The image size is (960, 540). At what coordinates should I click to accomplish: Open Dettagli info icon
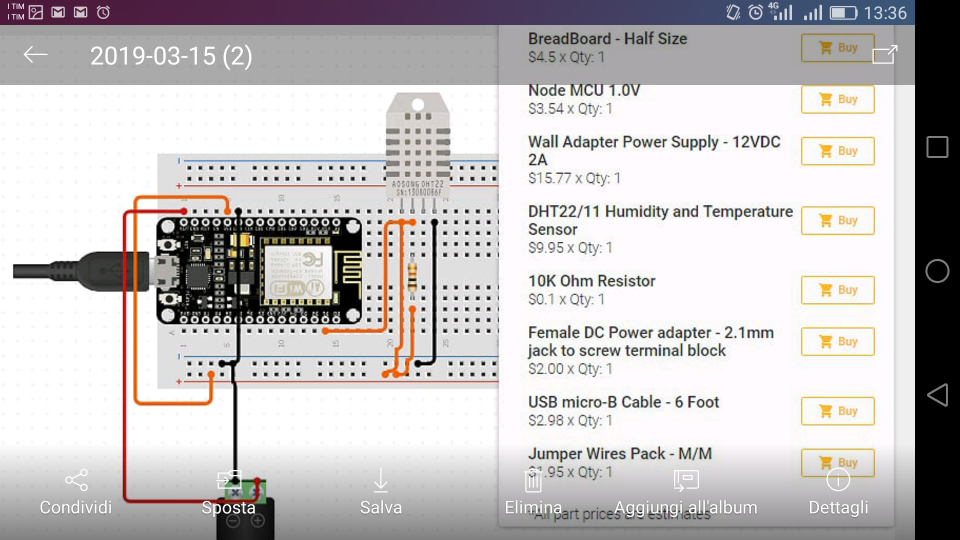(838, 482)
